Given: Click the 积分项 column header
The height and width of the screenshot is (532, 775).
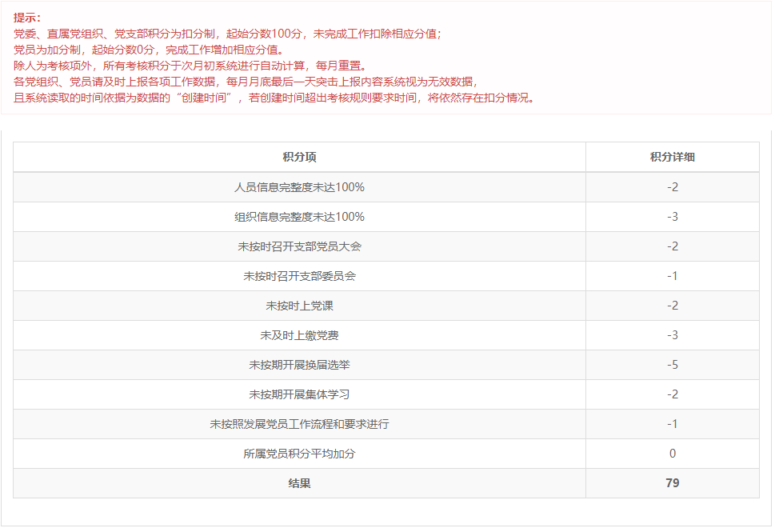Looking at the screenshot, I should [x=299, y=158].
